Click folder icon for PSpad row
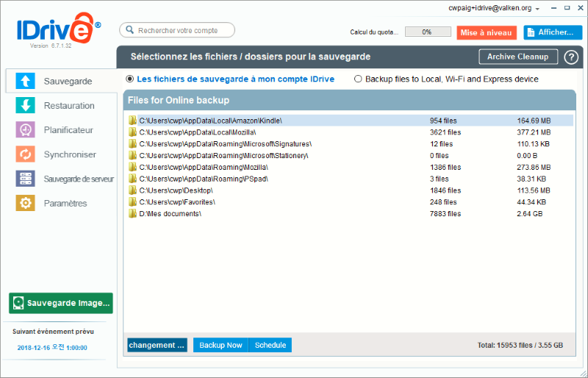Image resolution: width=588 pixels, height=378 pixels. click(x=132, y=179)
